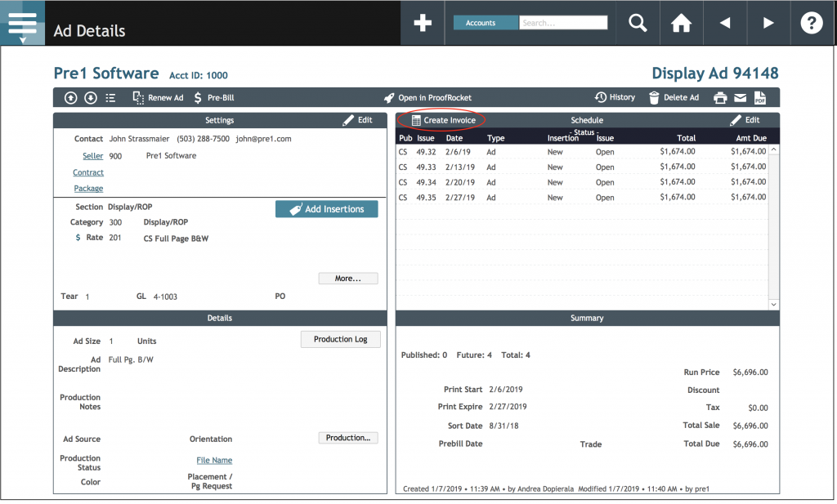Viewport: 837px width, 504px height.
Task: Click inside the search text field
Action: pyautogui.click(x=564, y=22)
